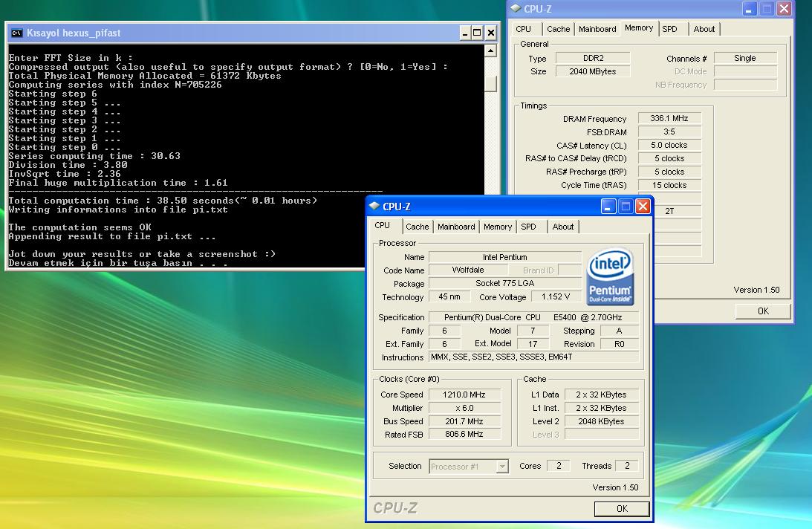Click the 3:5 FSB:DRAM ratio value
This screenshot has height=529, width=812.
(669, 132)
